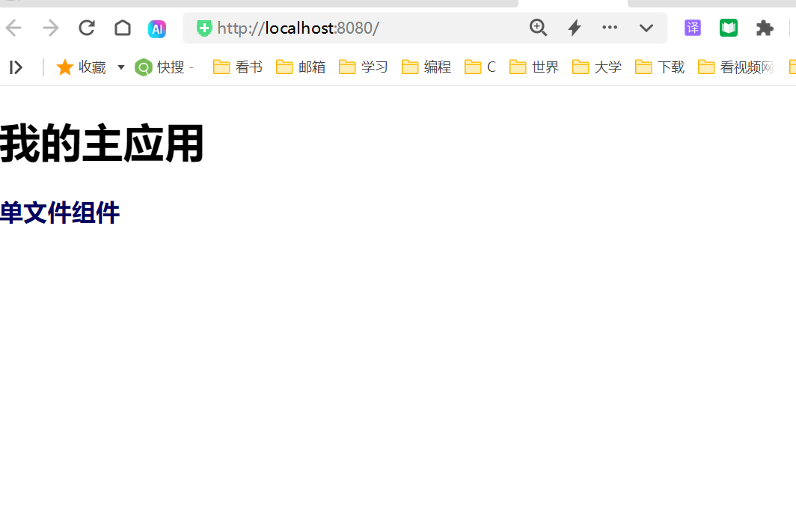Click the green book reader extension
Screen dimensions: 796x532
[x=729, y=28]
